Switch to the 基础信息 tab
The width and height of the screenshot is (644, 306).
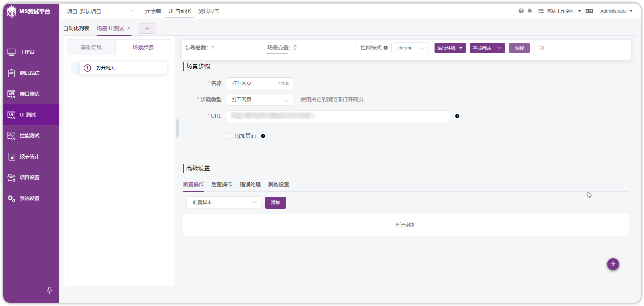[x=91, y=47]
